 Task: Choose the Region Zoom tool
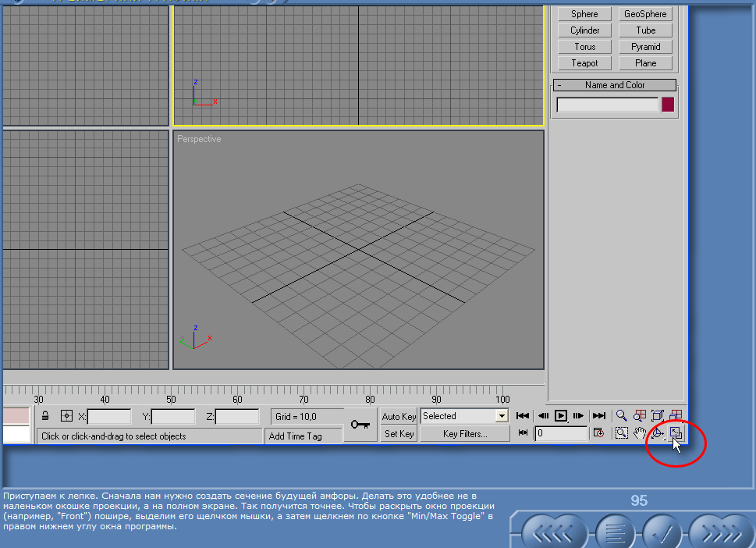coord(622,432)
